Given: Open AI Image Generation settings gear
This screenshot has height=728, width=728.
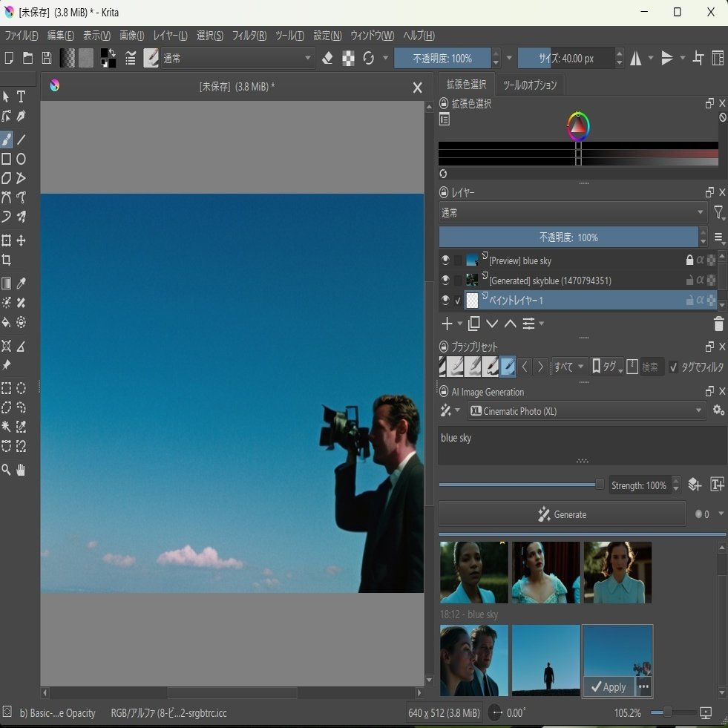Looking at the screenshot, I should tap(718, 410).
